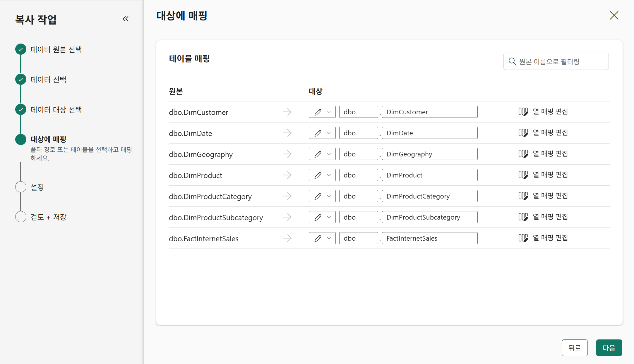Screen dimensions: 634x364
Task: Select the 설정 step circle
Action: (x=21, y=187)
